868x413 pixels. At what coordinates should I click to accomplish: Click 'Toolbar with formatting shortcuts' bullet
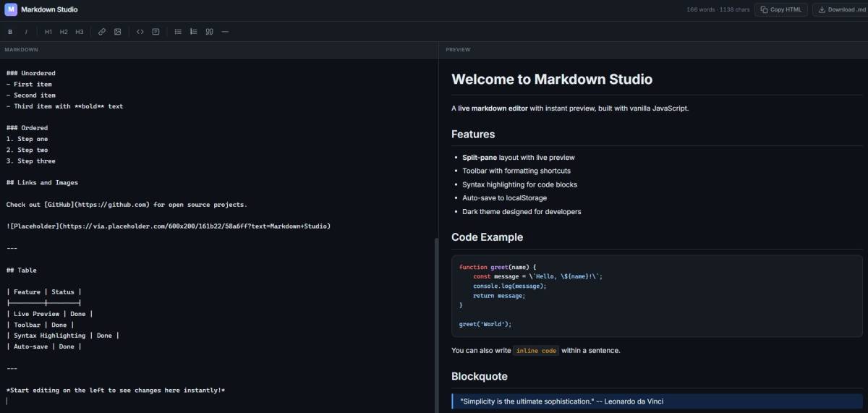tap(516, 171)
